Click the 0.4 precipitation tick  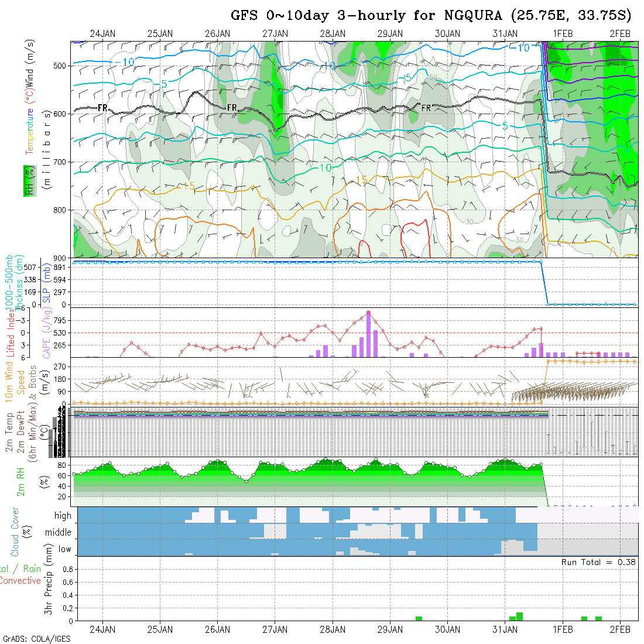pyautogui.click(x=68, y=595)
